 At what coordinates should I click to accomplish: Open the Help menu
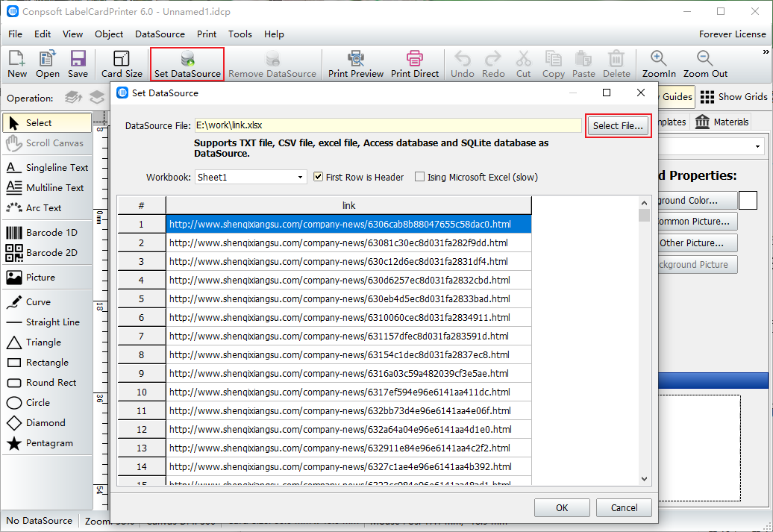(x=274, y=34)
